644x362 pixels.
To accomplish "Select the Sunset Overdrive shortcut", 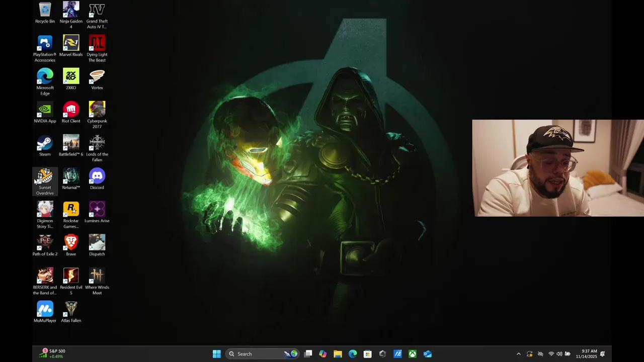I will click(45, 182).
